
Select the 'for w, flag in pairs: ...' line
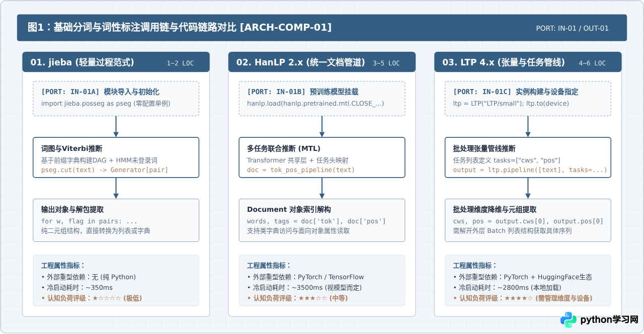click(89, 221)
